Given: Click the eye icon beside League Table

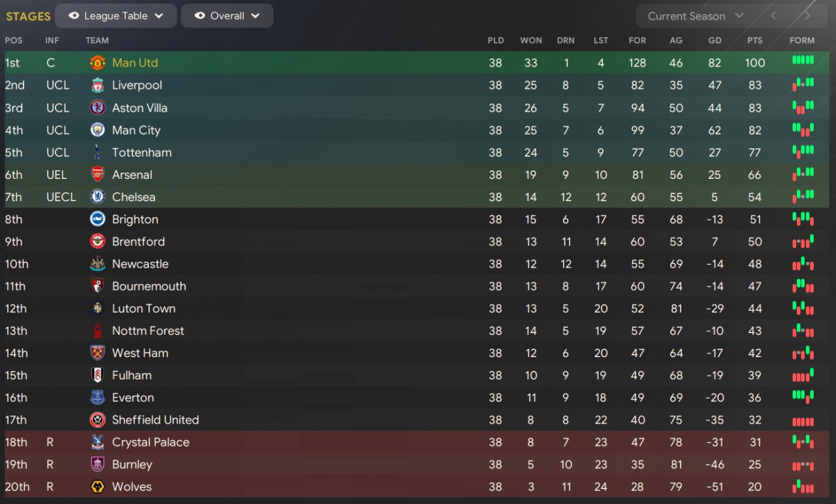Looking at the screenshot, I should tap(74, 16).
